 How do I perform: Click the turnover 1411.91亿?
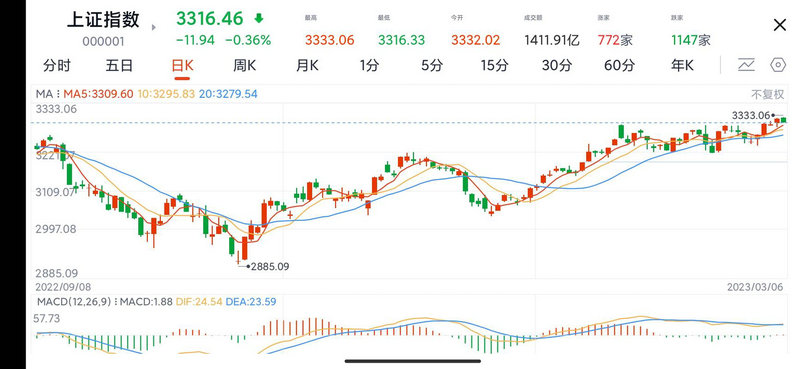pos(552,40)
